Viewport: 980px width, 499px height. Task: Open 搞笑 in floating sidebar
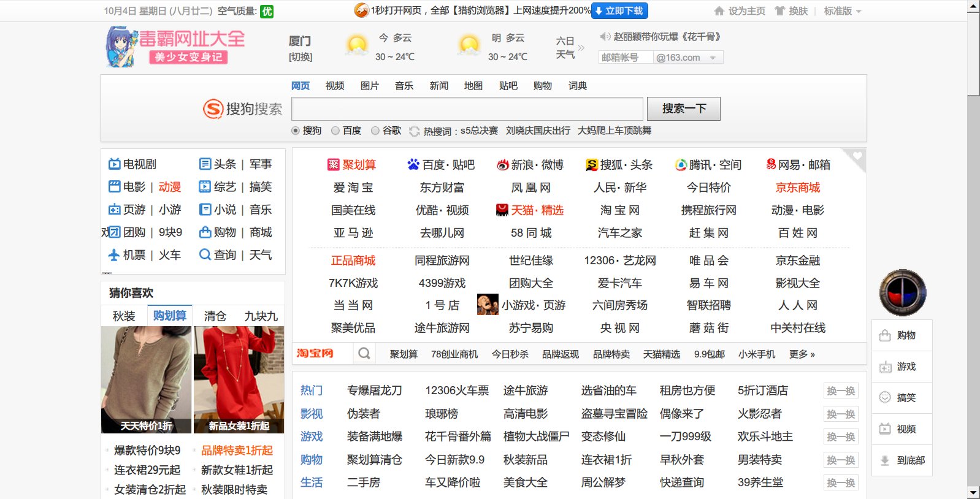(902, 398)
